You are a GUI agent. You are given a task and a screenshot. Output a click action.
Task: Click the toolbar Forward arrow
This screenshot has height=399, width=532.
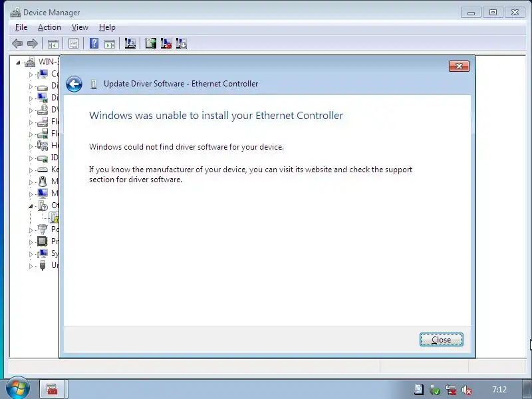33,43
